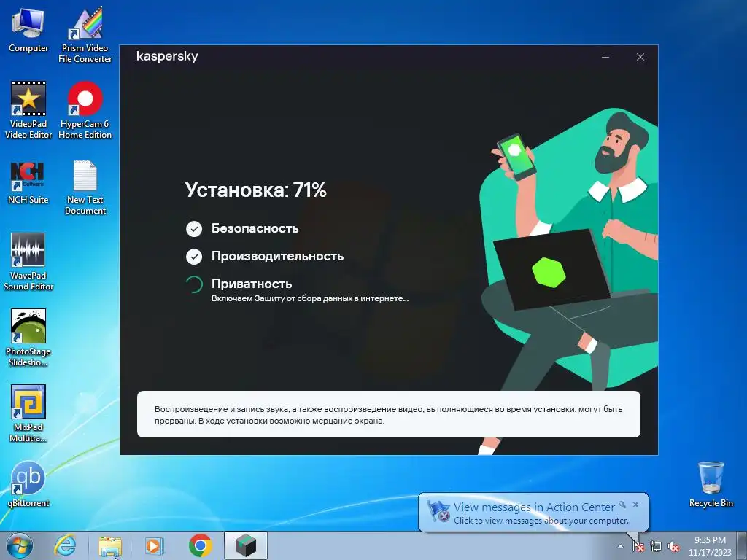Click the Установка: 71% heading
This screenshot has height=560, width=747.
[x=256, y=190]
